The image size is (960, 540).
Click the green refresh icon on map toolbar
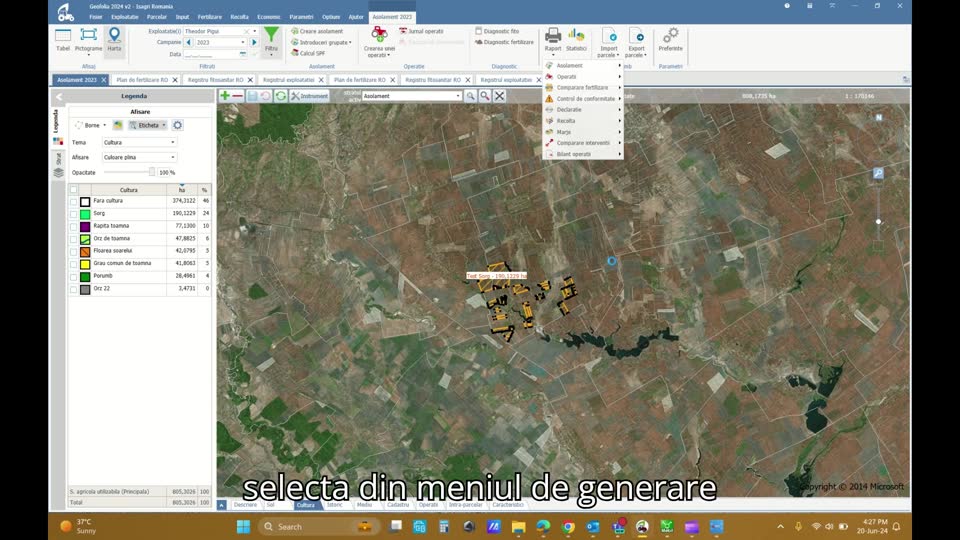[280, 96]
